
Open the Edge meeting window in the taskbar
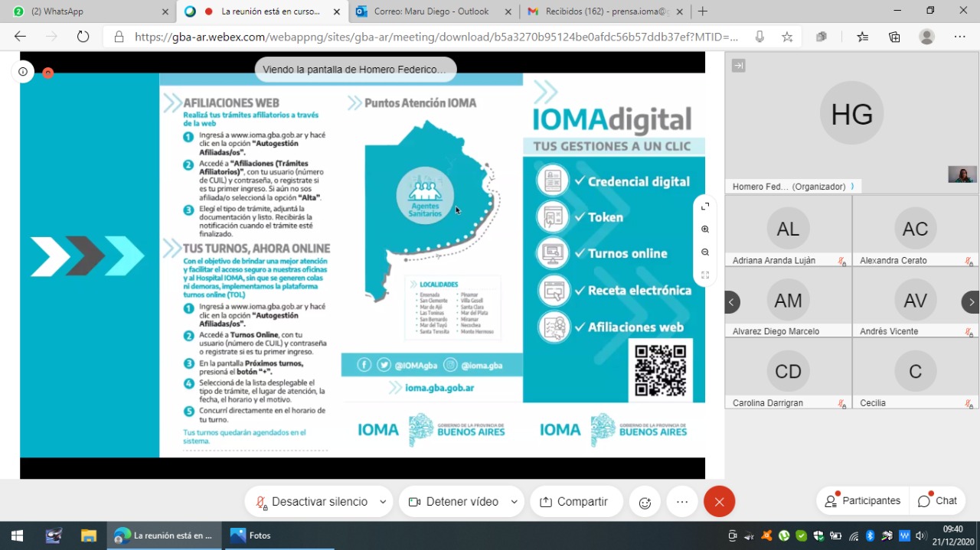coord(165,535)
